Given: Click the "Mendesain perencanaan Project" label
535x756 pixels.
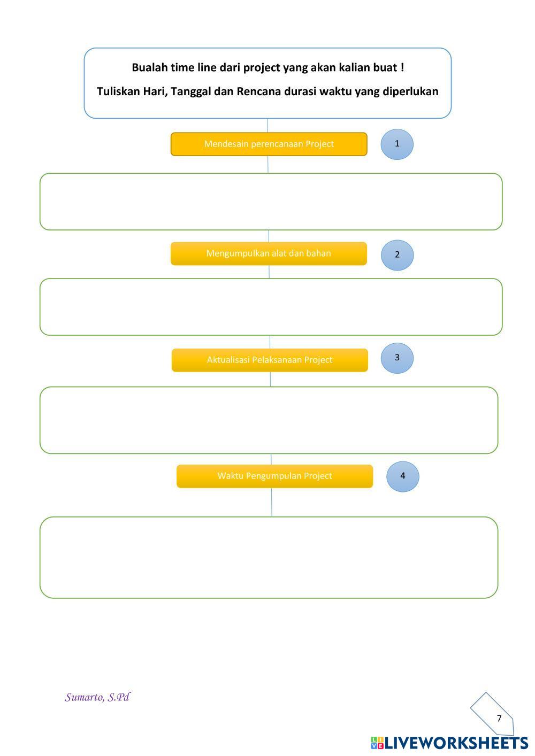Looking at the screenshot, I should click(269, 144).
